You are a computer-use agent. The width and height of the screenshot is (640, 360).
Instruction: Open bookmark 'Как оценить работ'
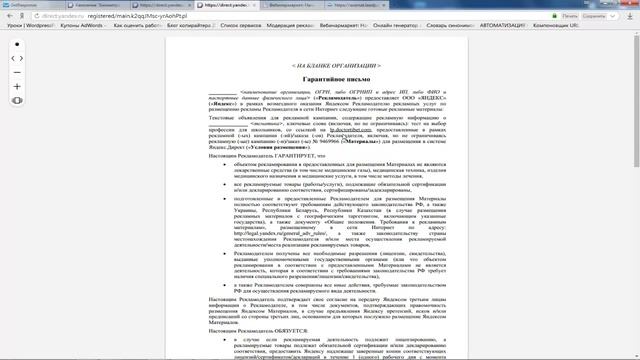pos(138,25)
